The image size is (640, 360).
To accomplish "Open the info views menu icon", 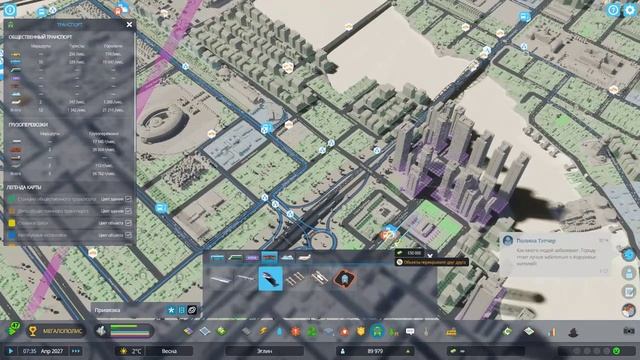I will (x=10, y=10).
